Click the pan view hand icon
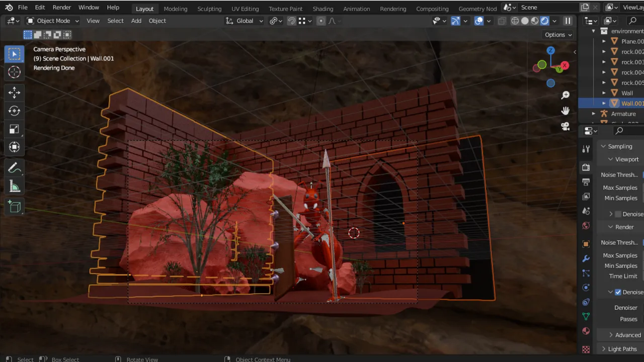Screen dimensions: 644x362 [565, 111]
